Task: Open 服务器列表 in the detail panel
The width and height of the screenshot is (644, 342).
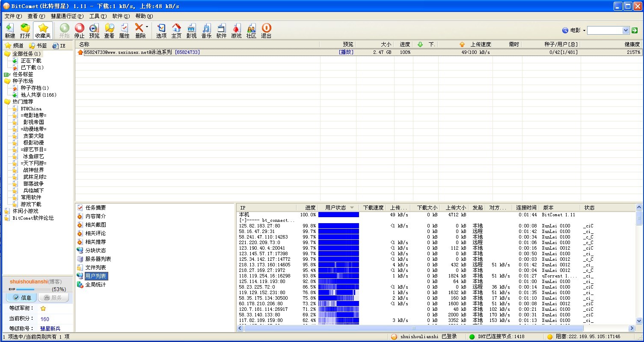Action: click(98, 259)
